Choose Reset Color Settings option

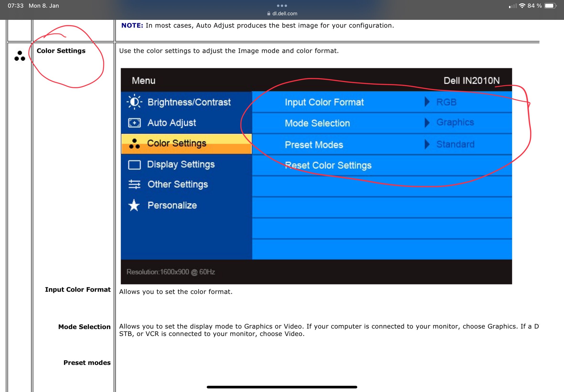click(x=382, y=165)
